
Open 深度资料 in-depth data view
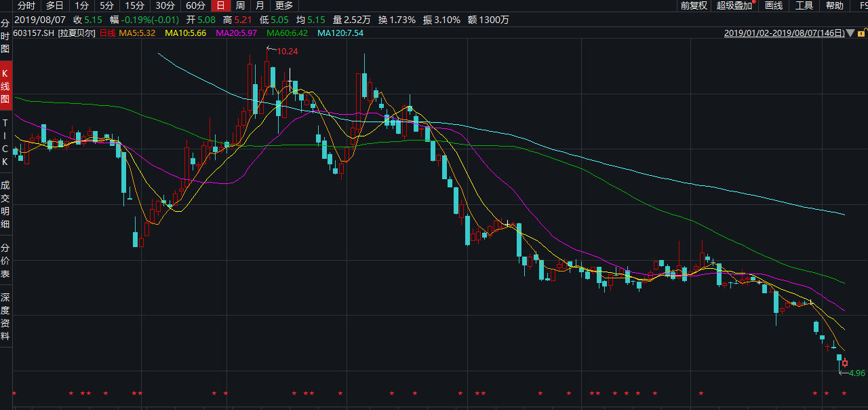5,317
